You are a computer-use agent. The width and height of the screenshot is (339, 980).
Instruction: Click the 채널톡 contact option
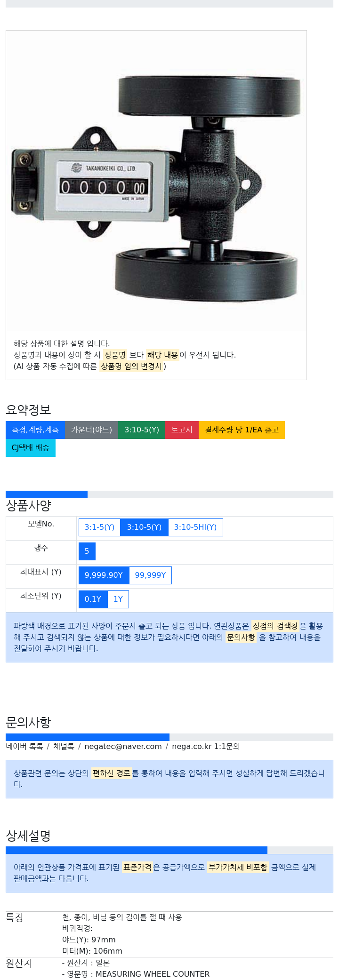[x=64, y=747]
